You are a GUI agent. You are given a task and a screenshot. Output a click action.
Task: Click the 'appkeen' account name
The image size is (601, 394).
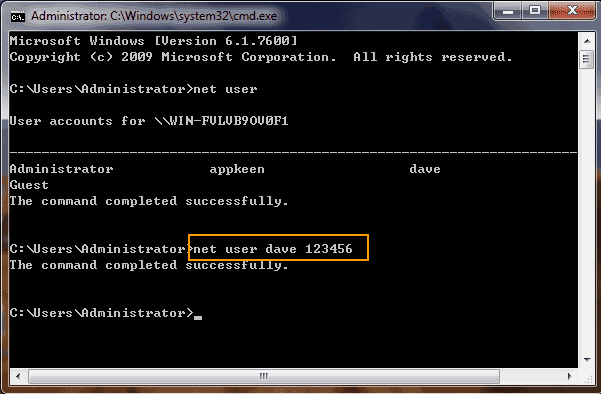click(x=237, y=169)
